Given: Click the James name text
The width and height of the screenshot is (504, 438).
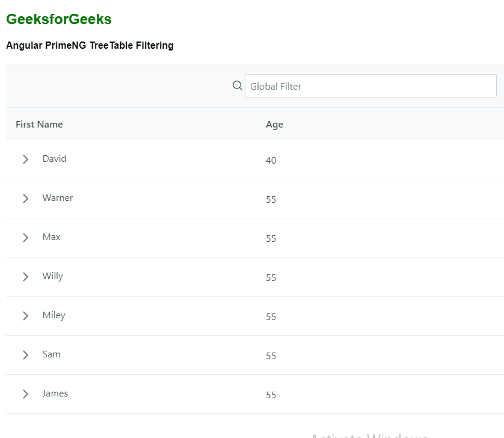Looking at the screenshot, I should coord(55,393).
